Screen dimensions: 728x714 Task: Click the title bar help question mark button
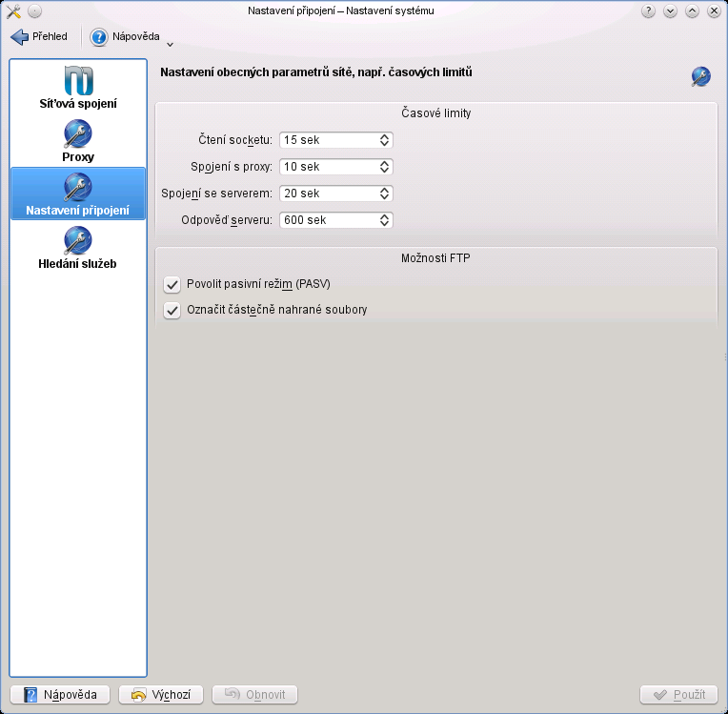[648, 10]
